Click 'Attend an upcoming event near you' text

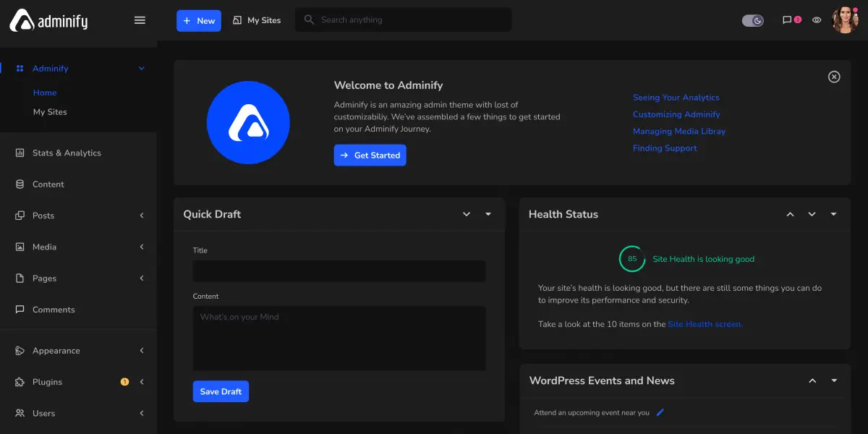pos(592,412)
